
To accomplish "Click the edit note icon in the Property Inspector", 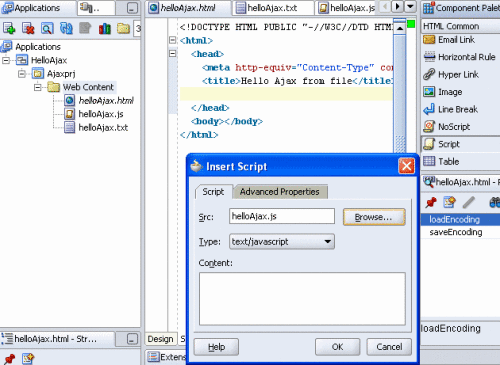I will tap(449, 202).
